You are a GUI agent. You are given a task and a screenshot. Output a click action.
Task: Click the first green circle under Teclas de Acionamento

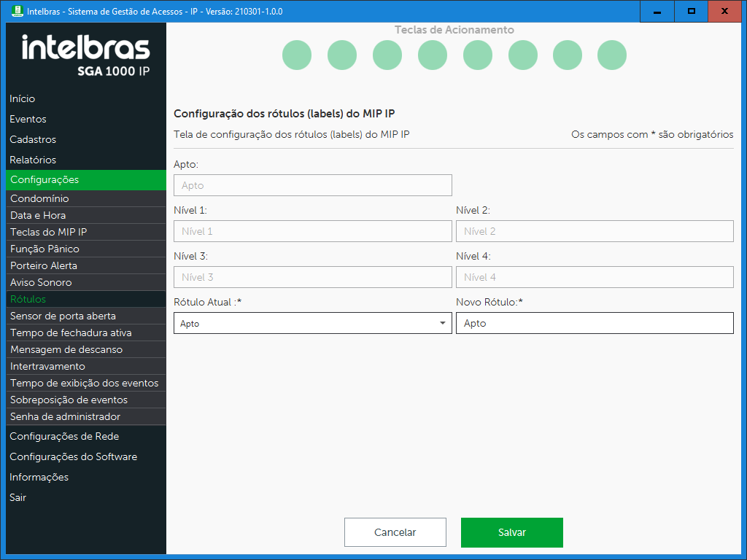tap(297, 55)
